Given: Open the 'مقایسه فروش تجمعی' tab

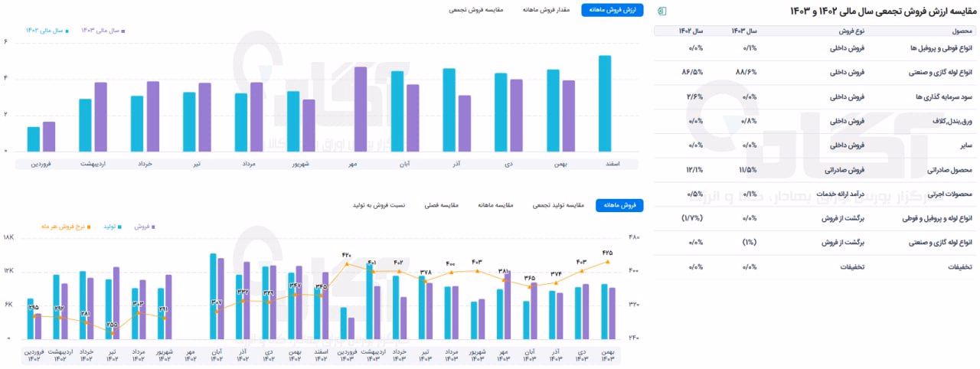Looking at the screenshot, I should 476,10.
